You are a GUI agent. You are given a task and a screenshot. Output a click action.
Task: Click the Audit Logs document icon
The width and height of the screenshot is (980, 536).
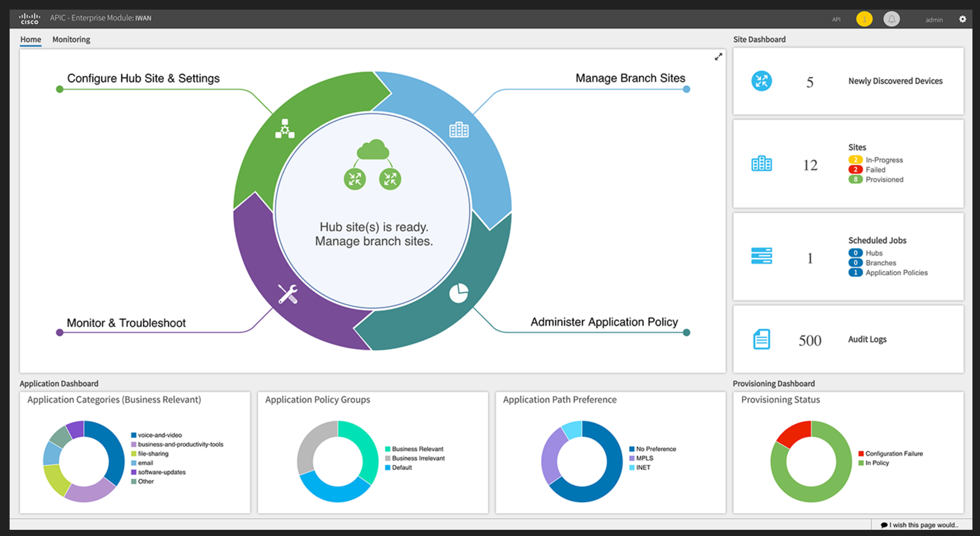(761, 339)
